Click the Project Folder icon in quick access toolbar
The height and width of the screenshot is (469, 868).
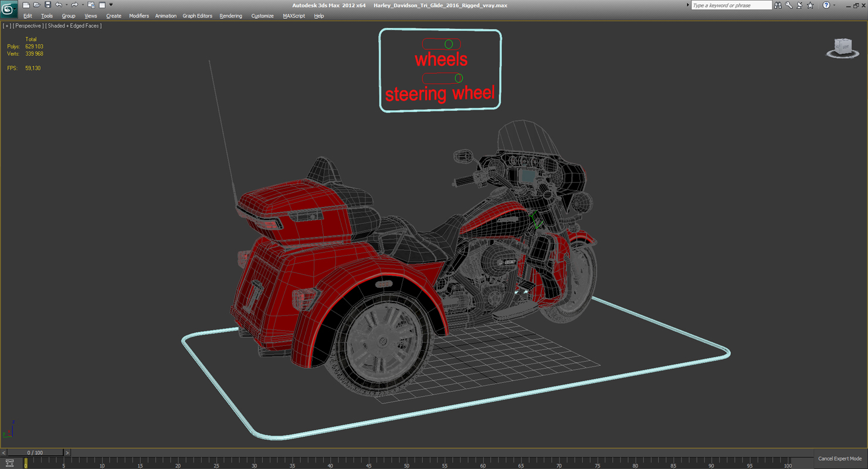click(x=91, y=5)
